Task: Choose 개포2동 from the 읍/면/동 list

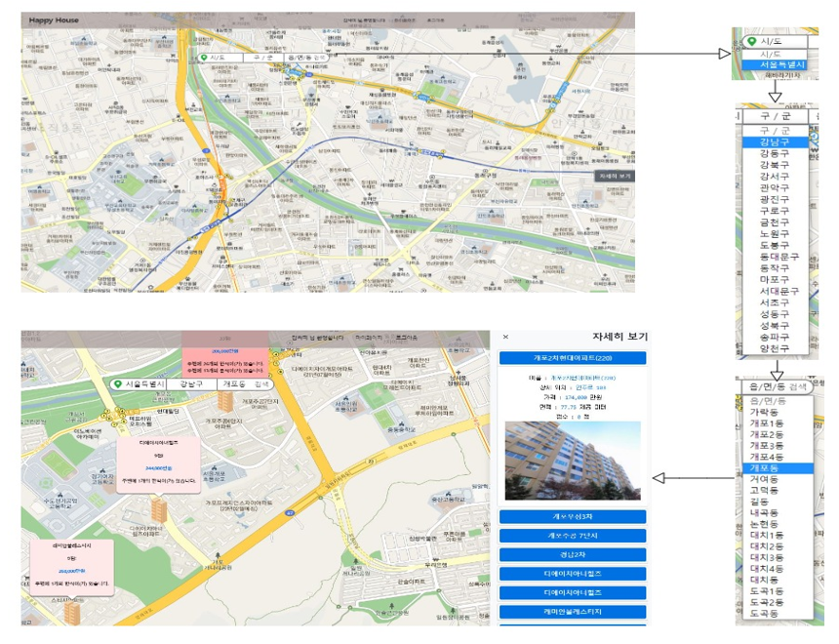Action: pos(777,434)
